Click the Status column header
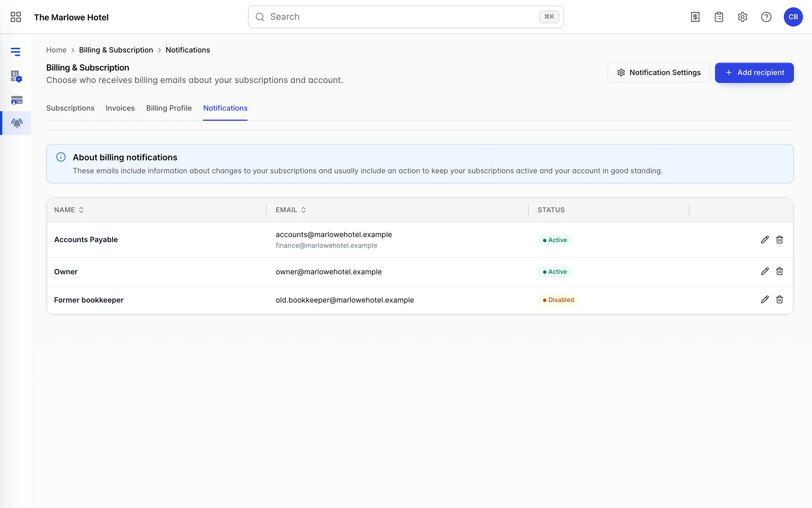The height and width of the screenshot is (508, 812). (x=551, y=210)
